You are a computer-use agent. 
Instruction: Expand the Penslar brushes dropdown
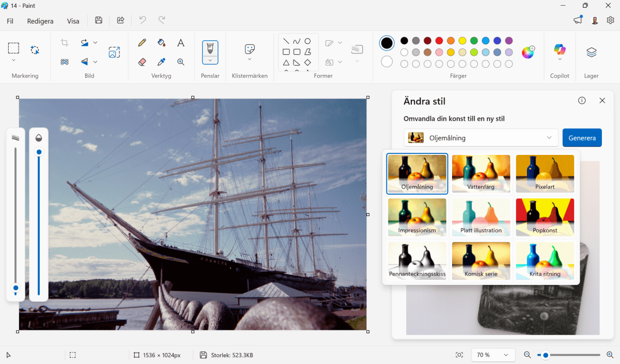pyautogui.click(x=210, y=60)
